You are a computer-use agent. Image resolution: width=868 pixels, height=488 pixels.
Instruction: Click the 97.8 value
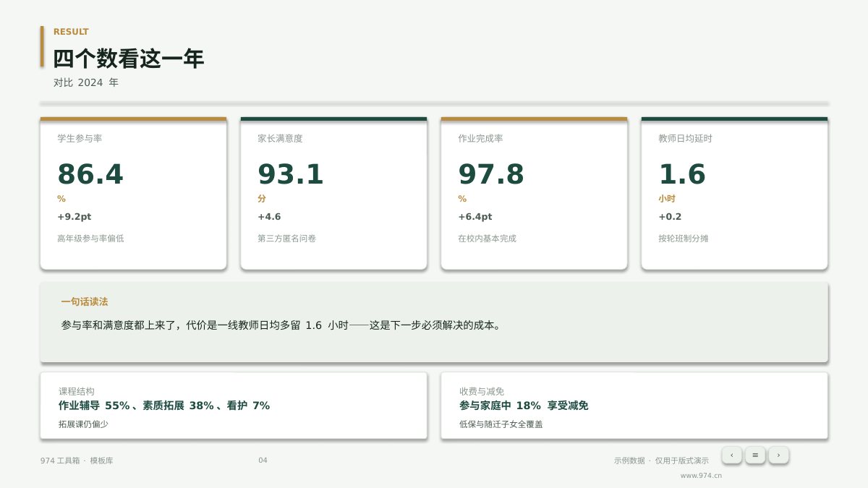(491, 174)
